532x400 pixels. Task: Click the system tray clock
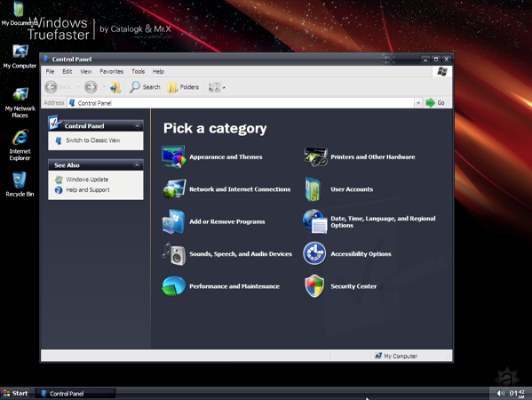pyautogui.click(x=517, y=393)
